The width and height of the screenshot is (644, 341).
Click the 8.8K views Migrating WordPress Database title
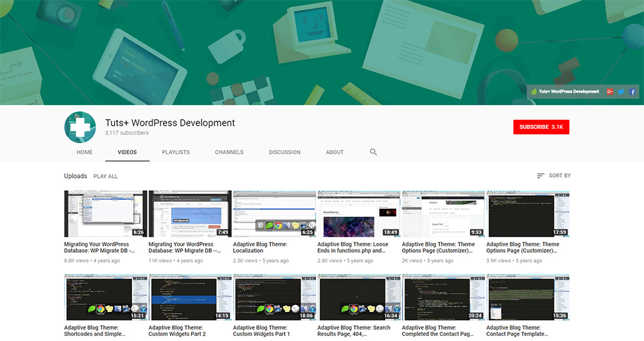[x=99, y=248]
